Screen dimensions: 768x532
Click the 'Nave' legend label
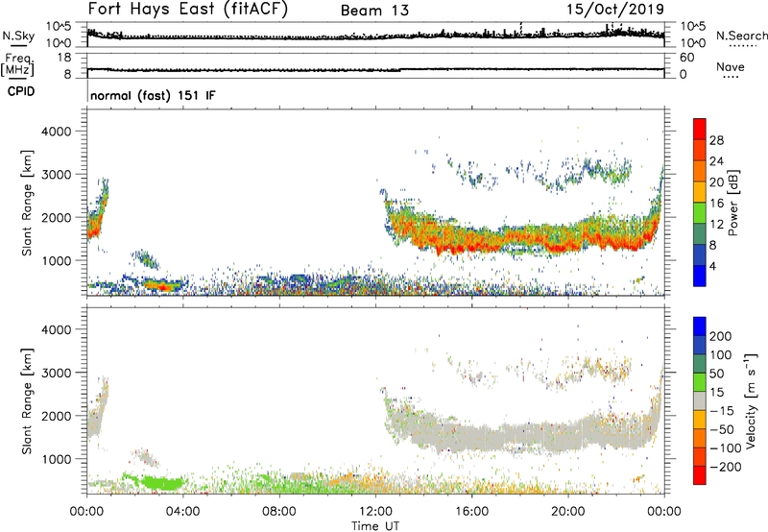pos(730,66)
